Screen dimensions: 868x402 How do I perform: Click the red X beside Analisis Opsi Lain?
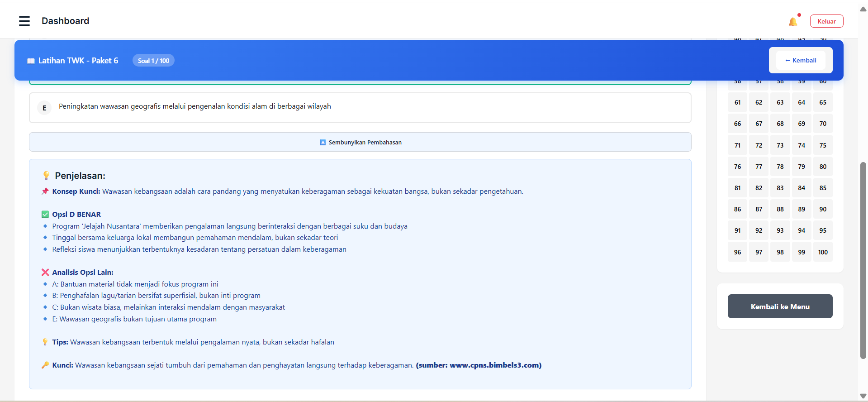coord(45,273)
